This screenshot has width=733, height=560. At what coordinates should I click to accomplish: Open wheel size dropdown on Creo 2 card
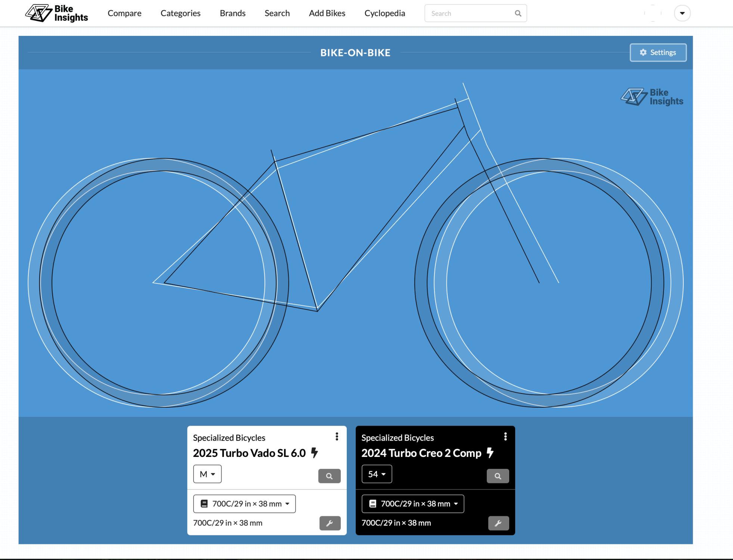point(413,504)
